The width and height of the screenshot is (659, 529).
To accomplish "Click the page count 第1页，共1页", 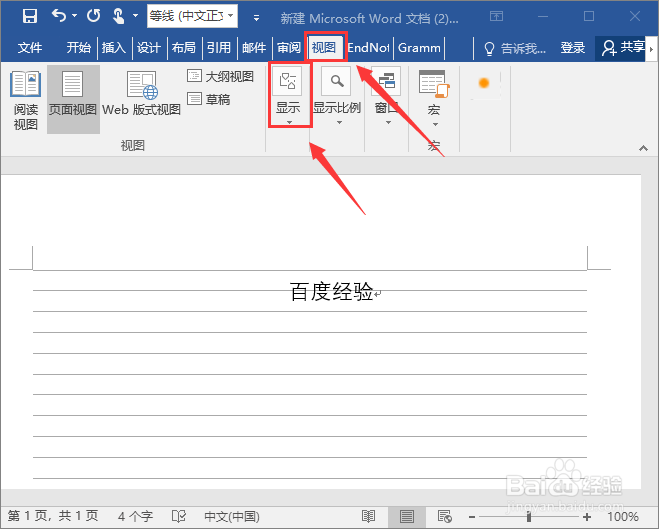I will coord(53,516).
